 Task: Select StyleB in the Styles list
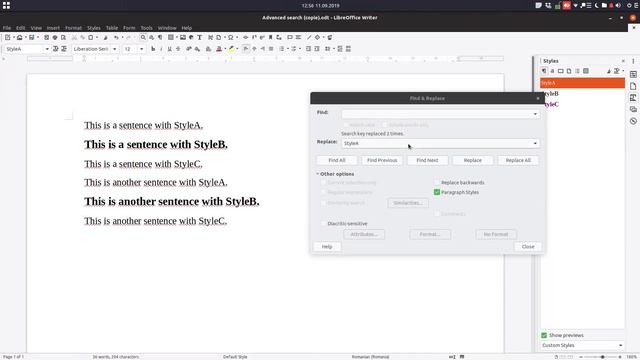click(582, 93)
